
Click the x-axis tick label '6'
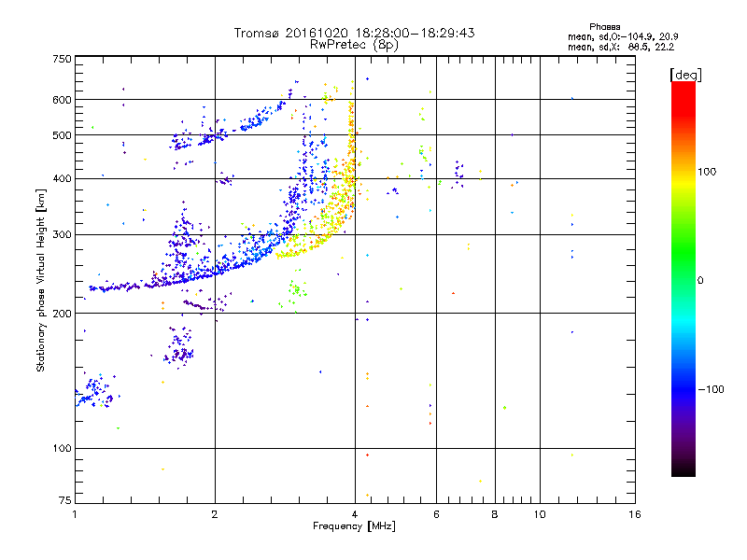[x=436, y=514]
